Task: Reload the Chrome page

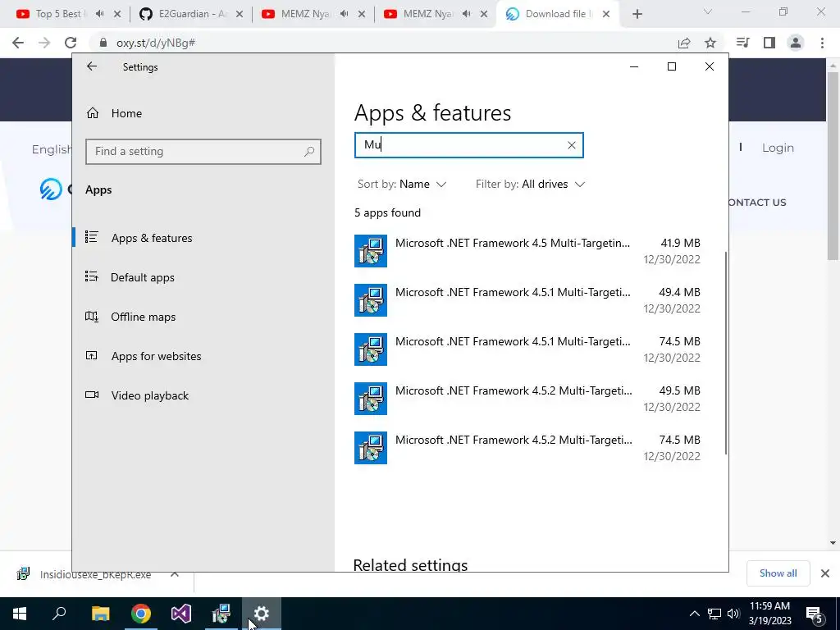Action: tap(71, 43)
